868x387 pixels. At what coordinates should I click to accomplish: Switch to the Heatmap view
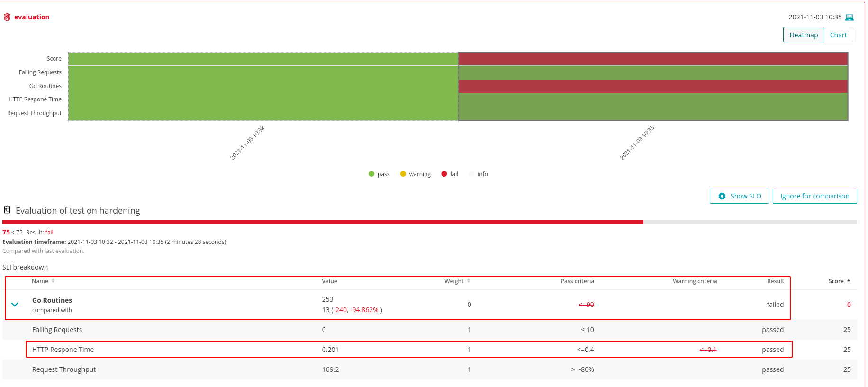[804, 35]
